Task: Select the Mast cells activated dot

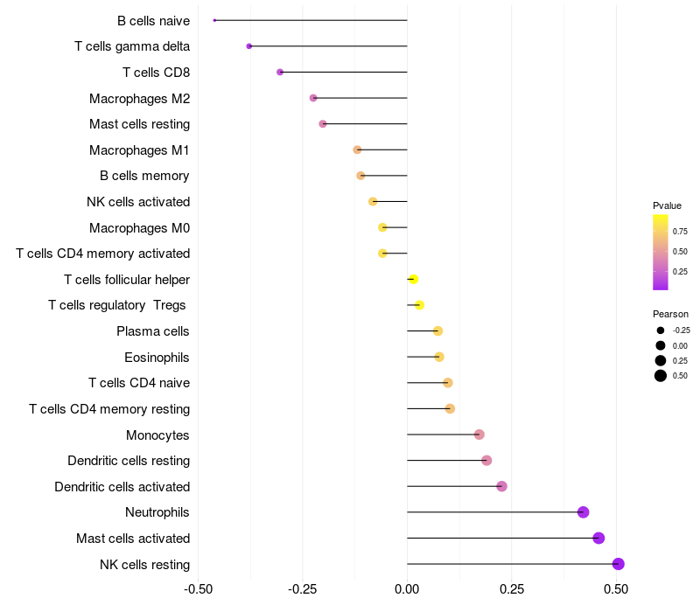Action: coord(598,538)
